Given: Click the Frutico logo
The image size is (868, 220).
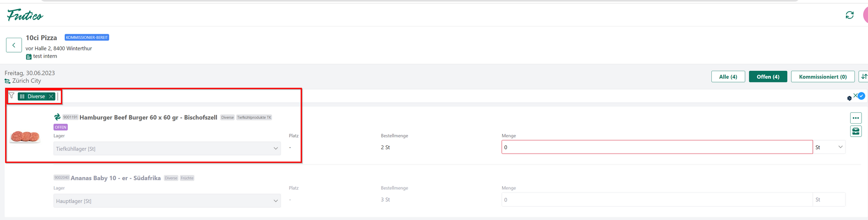Looking at the screenshot, I should point(25,16).
